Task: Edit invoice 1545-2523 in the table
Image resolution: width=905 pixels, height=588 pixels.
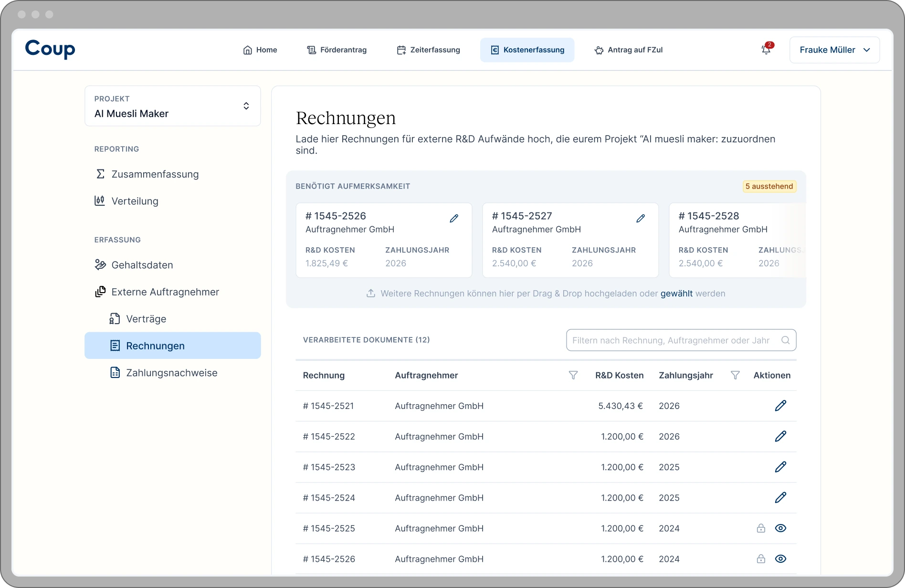Action: 780,467
